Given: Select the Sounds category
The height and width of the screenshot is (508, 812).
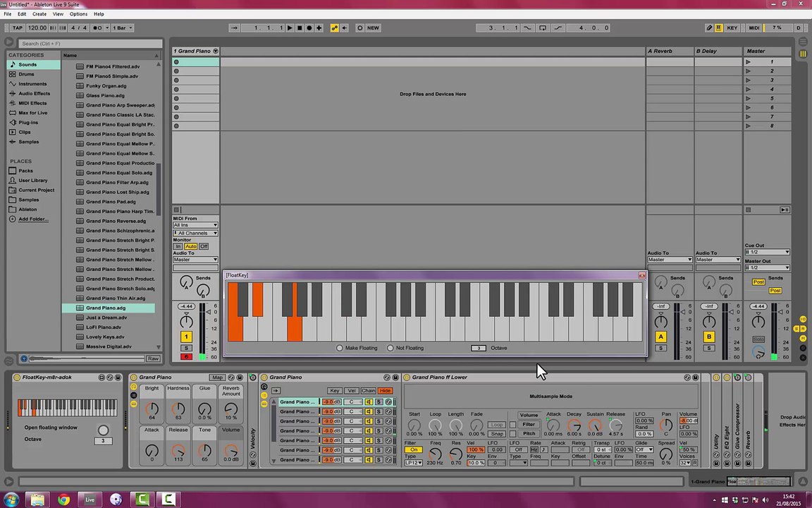Looking at the screenshot, I should click(34, 65).
